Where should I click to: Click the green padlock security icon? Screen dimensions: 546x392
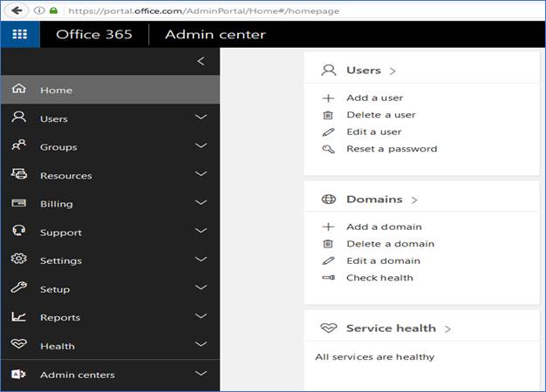53,10
